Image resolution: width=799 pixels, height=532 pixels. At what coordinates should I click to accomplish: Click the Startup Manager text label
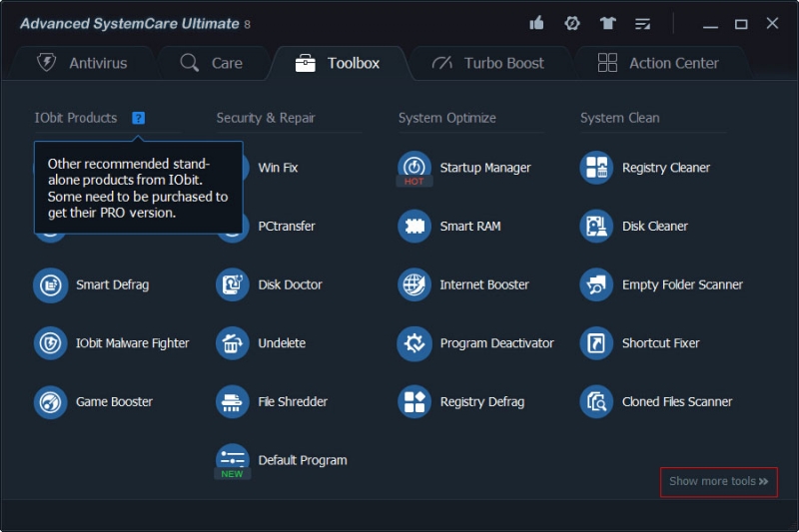[485, 168]
